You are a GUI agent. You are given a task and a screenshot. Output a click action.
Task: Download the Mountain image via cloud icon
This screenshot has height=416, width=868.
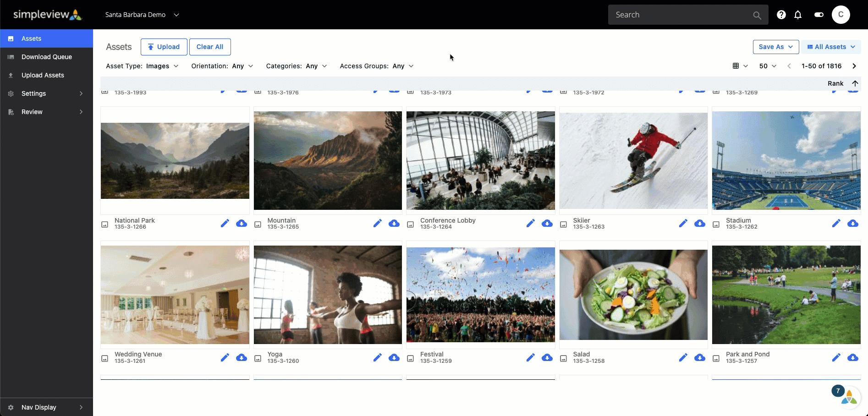tap(394, 223)
